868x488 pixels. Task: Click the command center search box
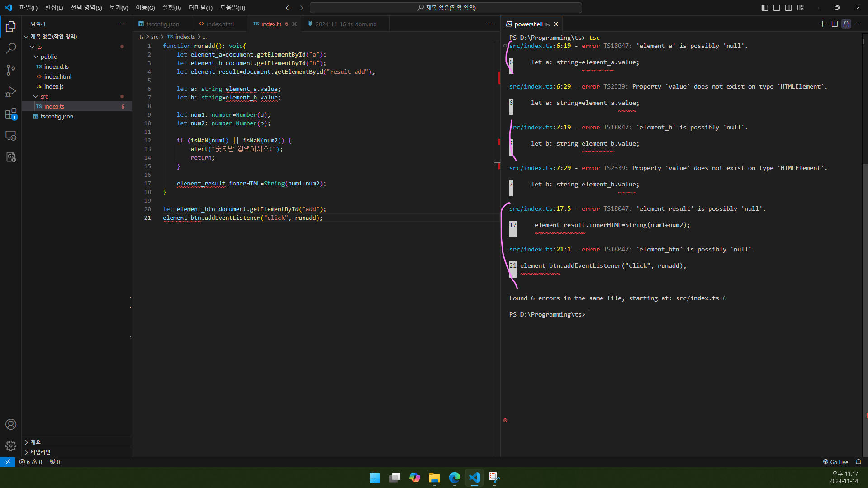point(446,8)
